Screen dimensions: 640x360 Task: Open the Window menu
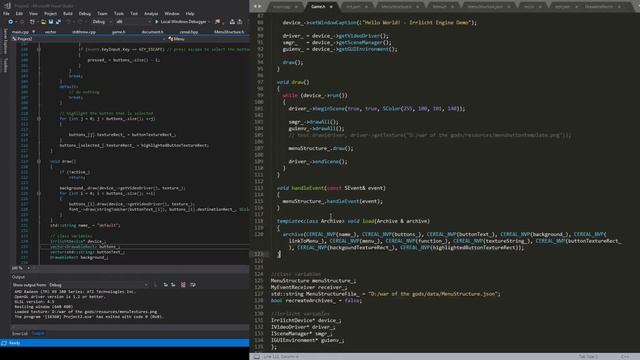click(172, 13)
